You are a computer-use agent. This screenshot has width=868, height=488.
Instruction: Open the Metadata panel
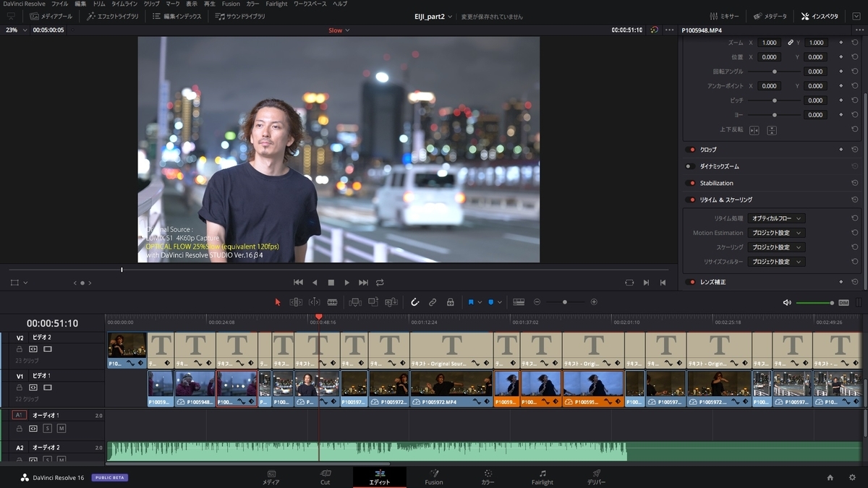770,16
